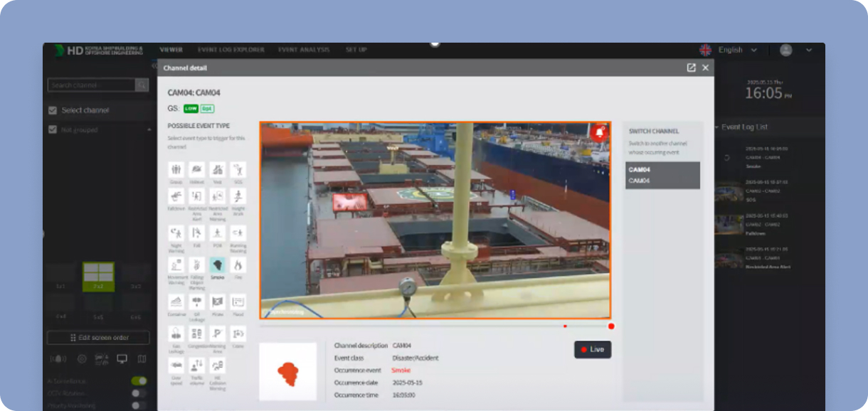Turn off the AI Surveillance toggle

click(x=139, y=381)
